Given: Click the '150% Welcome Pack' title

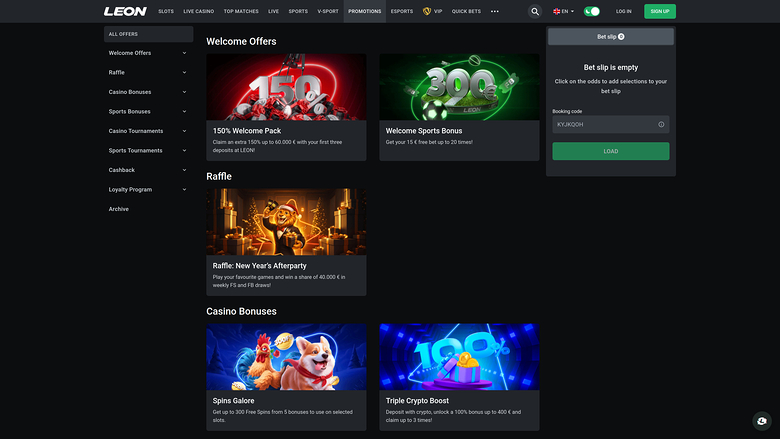Looking at the screenshot, I should click(247, 131).
